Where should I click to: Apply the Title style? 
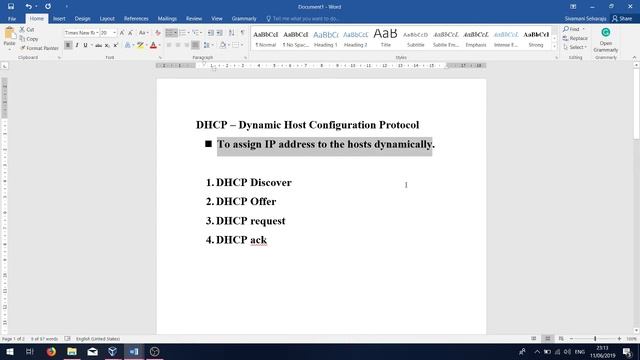click(x=385, y=38)
